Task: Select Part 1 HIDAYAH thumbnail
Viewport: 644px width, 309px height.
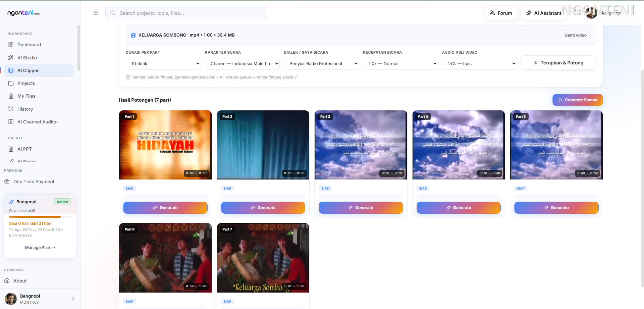Action: [165, 145]
